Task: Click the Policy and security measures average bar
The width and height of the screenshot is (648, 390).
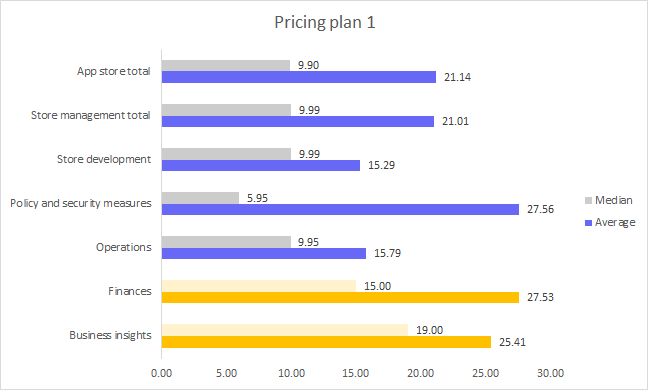Action: click(340, 209)
